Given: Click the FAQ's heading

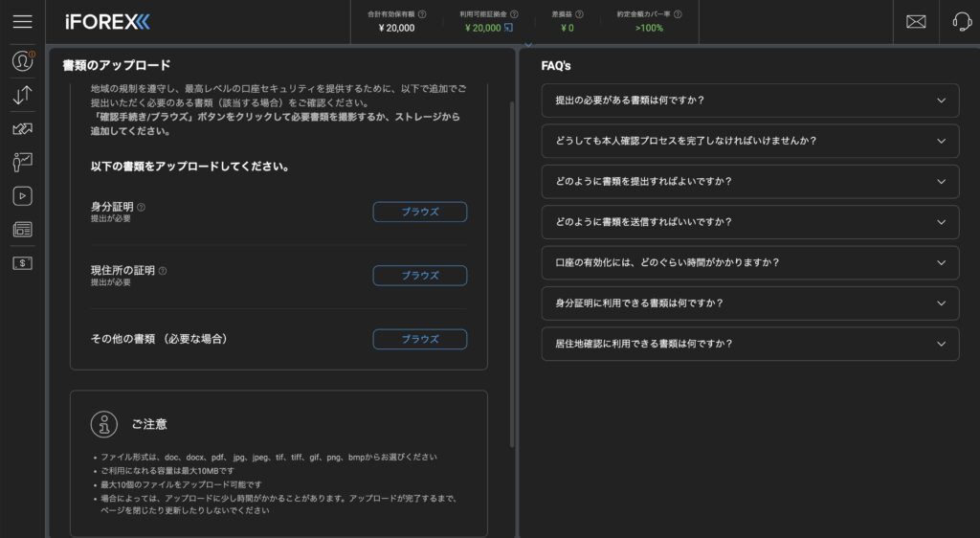Looking at the screenshot, I should [x=556, y=66].
